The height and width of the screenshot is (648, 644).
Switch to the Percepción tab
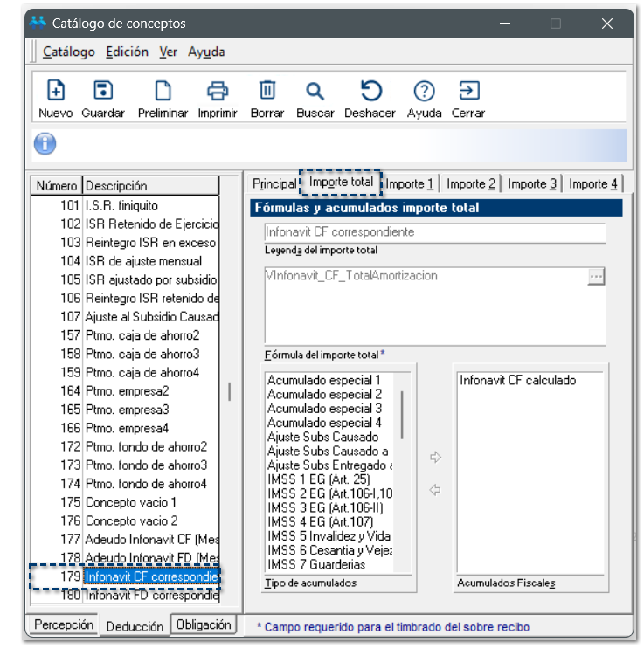64,625
